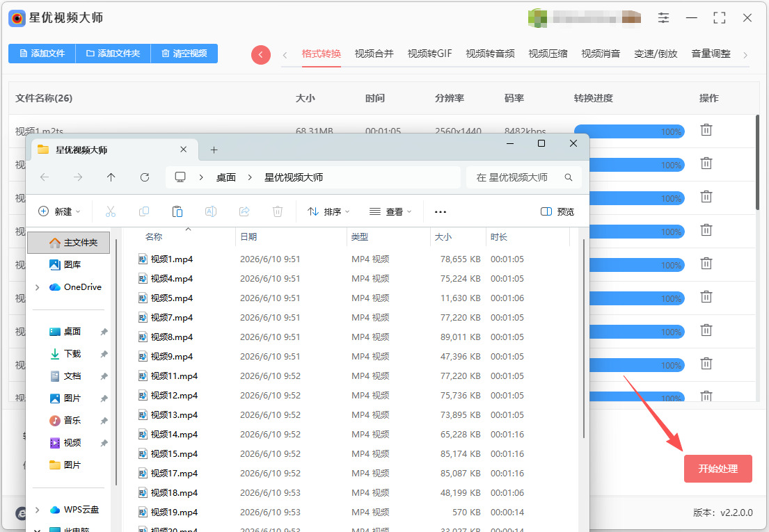The height and width of the screenshot is (532, 769).
Task: Refresh the Explorer folder view
Action: click(145, 177)
